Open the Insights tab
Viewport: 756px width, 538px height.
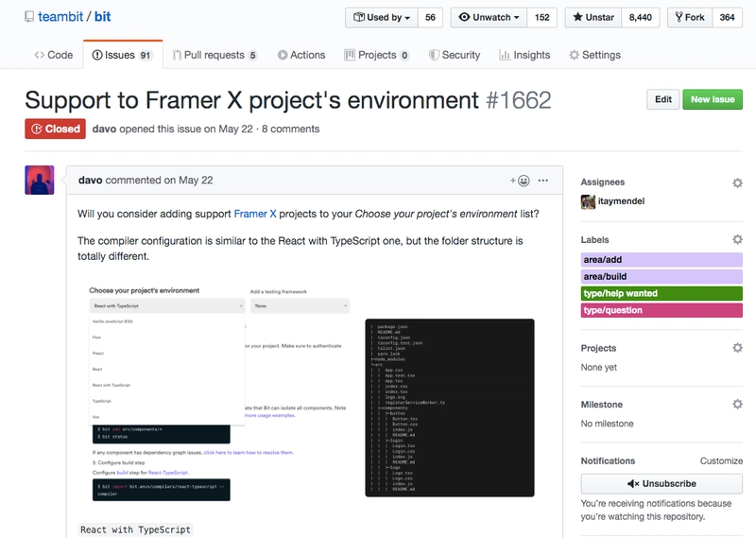point(524,55)
